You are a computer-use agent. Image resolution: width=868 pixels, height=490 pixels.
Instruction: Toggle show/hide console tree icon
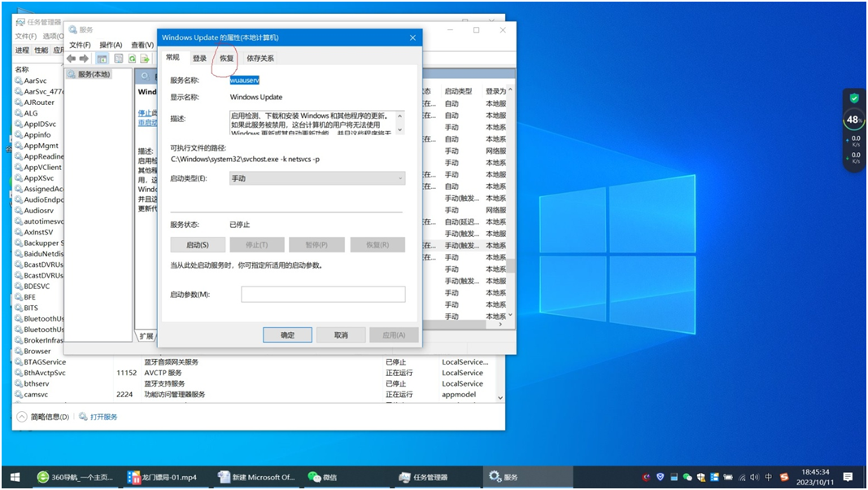(102, 59)
